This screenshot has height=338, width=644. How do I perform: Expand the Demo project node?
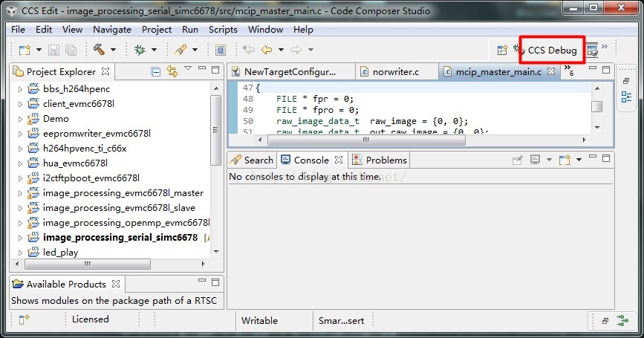[20, 119]
